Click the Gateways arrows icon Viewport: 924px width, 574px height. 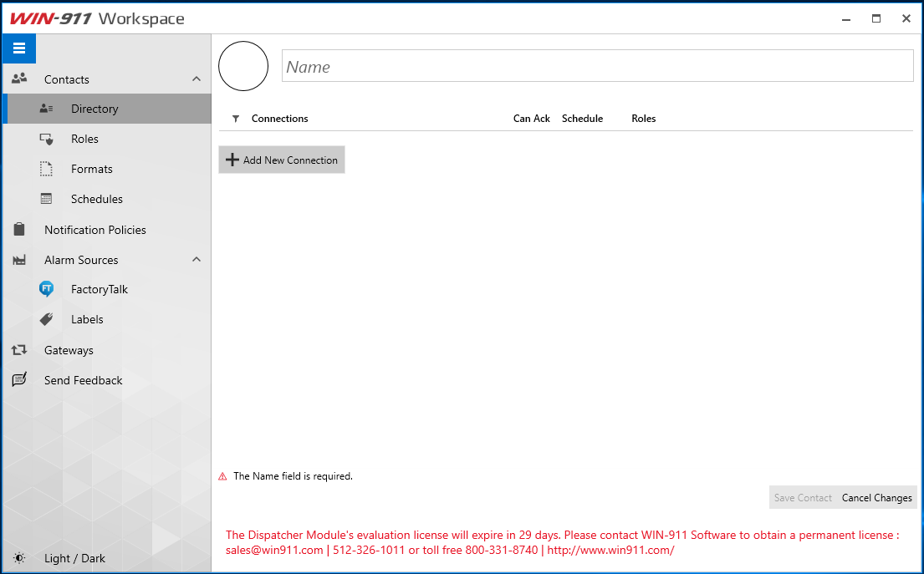(19, 350)
